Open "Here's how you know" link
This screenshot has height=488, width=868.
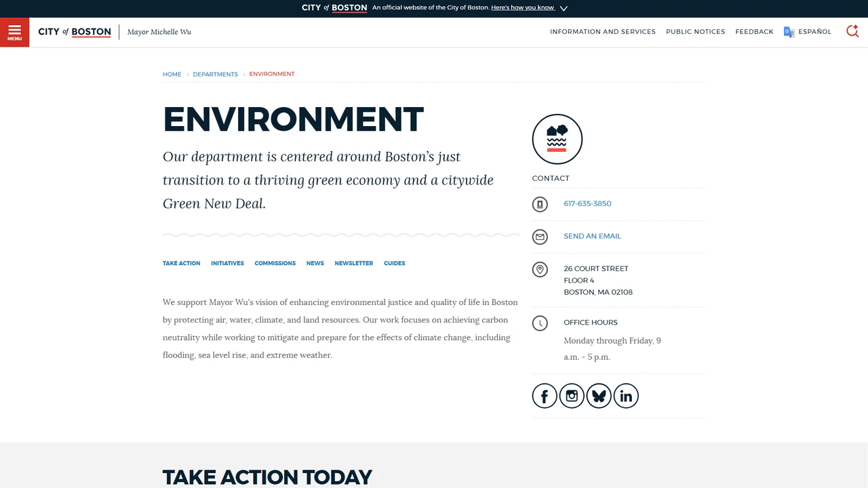tap(523, 7)
